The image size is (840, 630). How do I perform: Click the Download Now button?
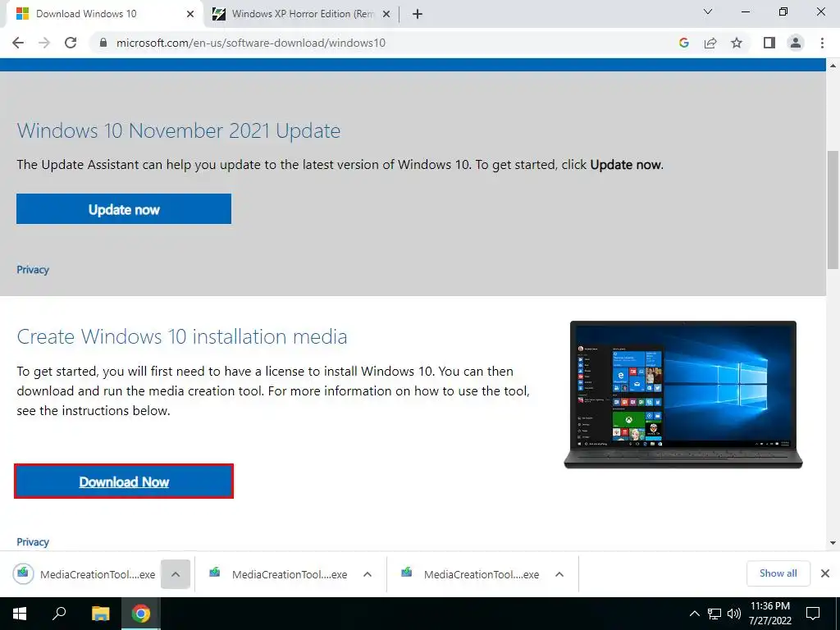point(124,481)
